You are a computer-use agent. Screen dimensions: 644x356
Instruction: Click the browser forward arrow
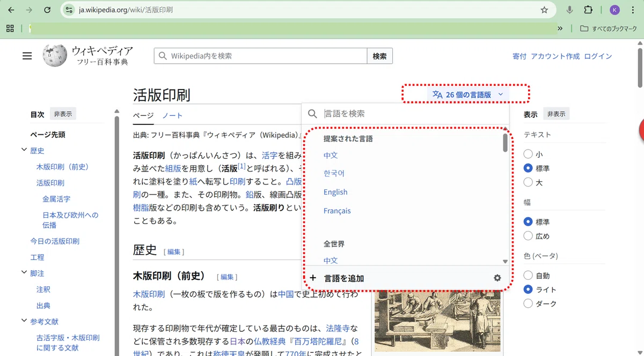[x=29, y=10]
